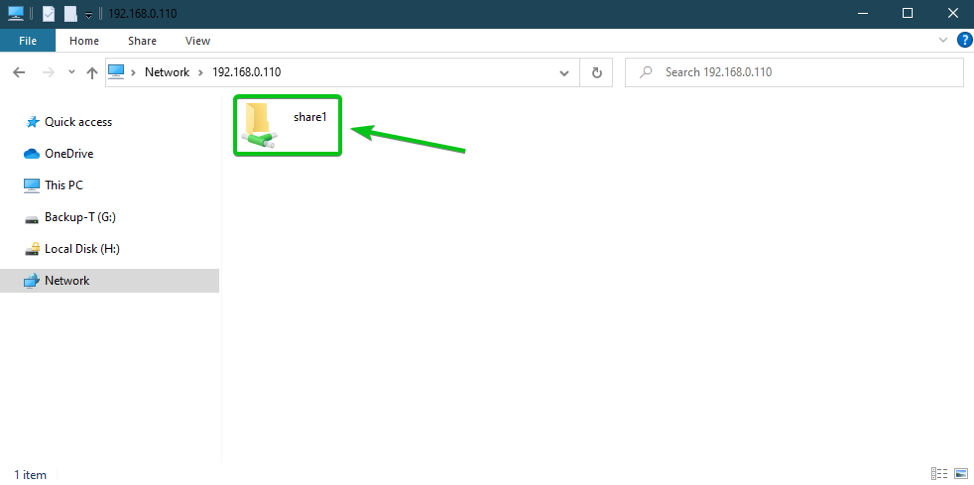Go forward with the Forward arrow
This screenshot has height=485, width=974.
[x=48, y=73]
